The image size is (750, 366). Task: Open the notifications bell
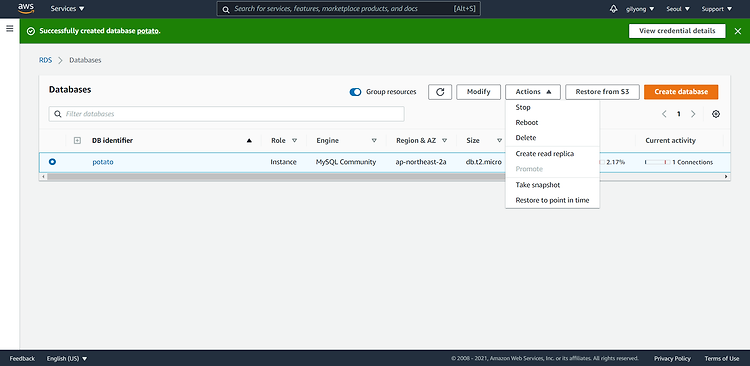pos(614,9)
